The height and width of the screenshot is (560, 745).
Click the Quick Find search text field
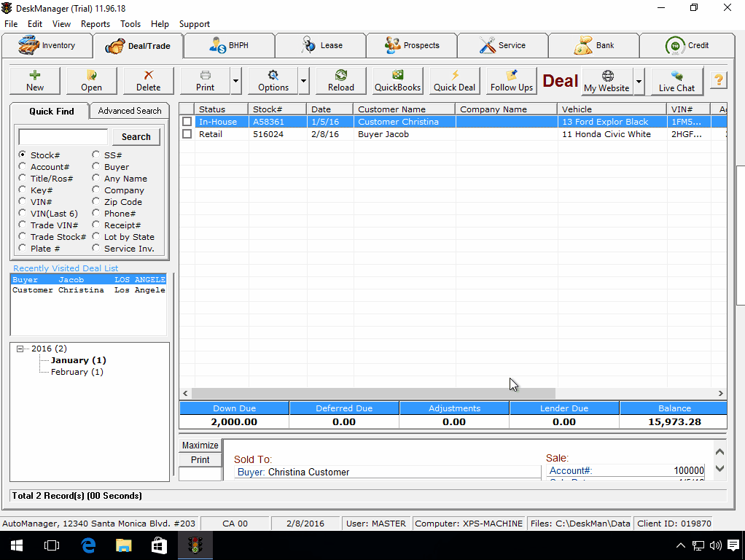coord(63,137)
